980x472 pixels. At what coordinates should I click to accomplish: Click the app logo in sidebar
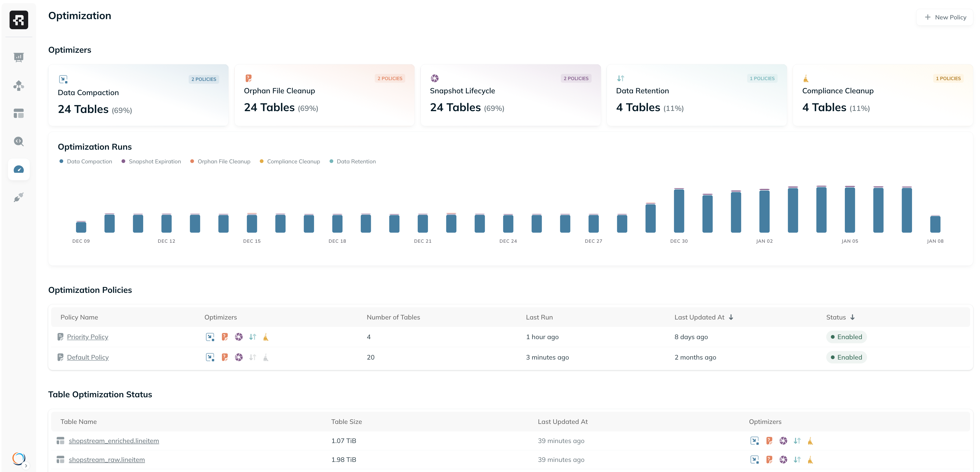pos(19,20)
